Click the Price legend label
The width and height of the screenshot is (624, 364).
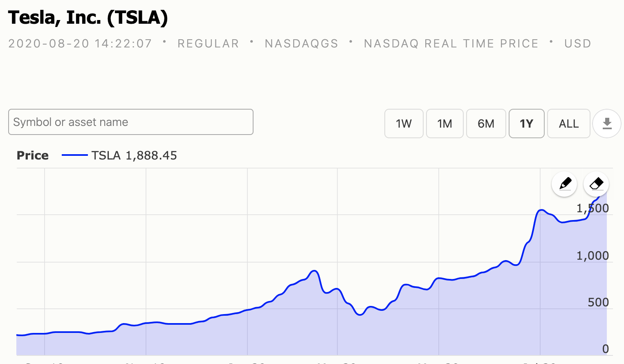click(x=33, y=155)
